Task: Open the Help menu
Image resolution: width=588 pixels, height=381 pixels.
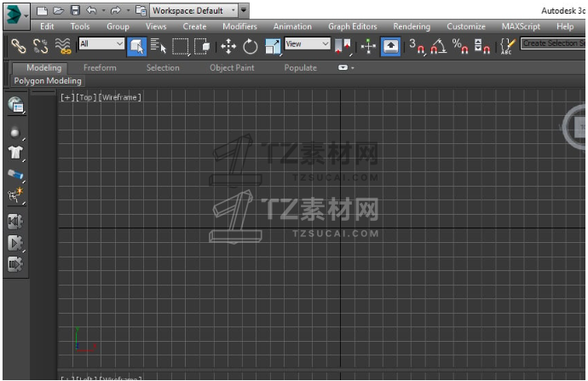Action: tap(565, 26)
